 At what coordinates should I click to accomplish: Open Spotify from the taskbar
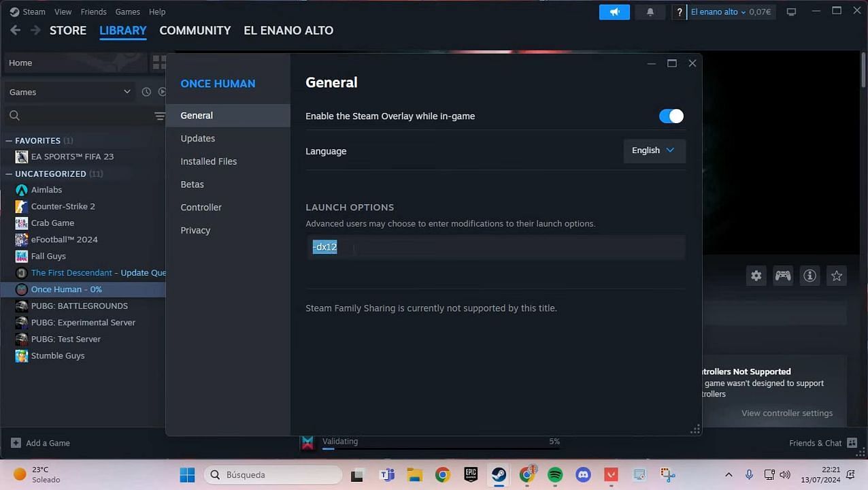(555, 475)
